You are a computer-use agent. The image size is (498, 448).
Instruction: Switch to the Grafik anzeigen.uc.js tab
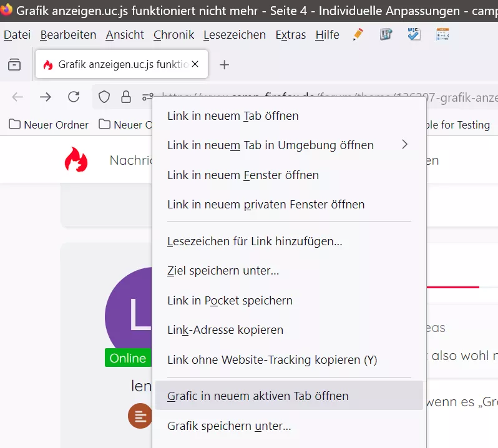(122, 64)
